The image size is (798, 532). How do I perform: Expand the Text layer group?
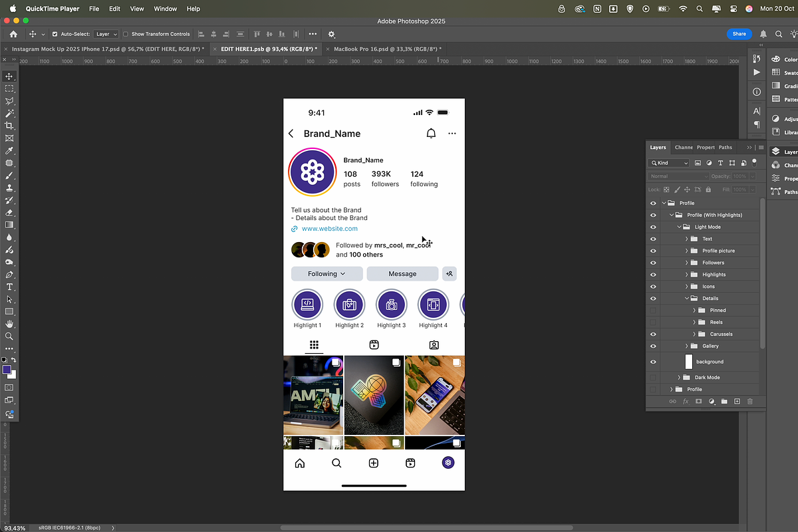[687, 239]
